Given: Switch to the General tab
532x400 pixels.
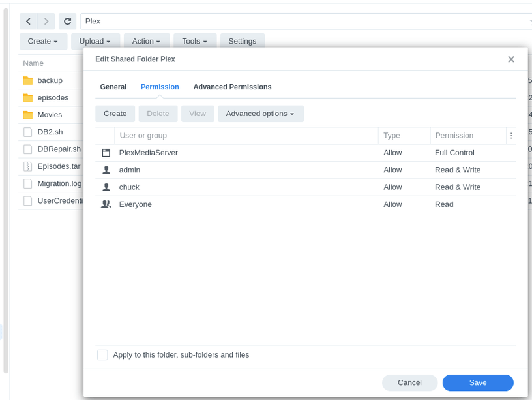Looking at the screenshot, I should click(x=113, y=87).
